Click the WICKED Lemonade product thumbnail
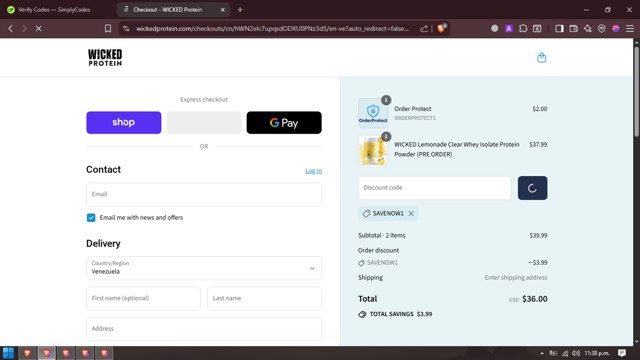Image resolution: width=640 pixels, height=360 pixels. [373, 150]
